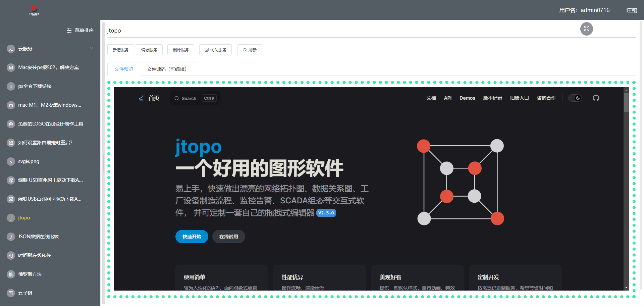Viewport: 644px width, 306px height.
Task: Click the 定制开发 feature card
Action: coord(516,278)
